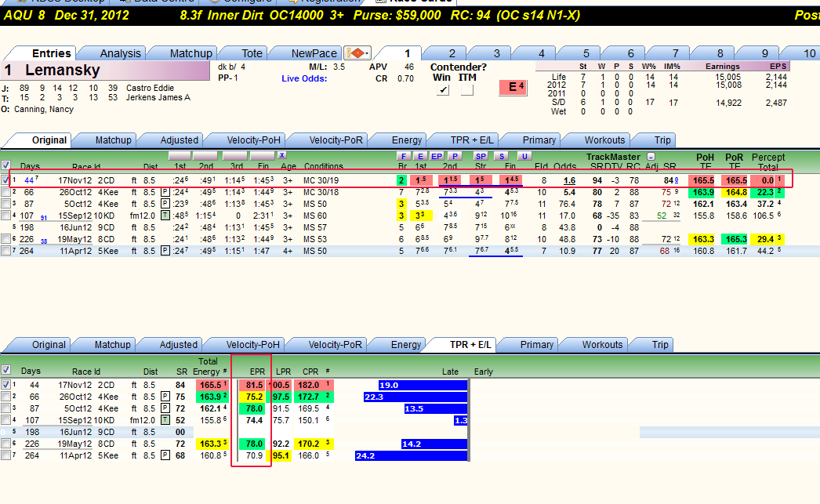Toggle the select-all checkbox in lower table header

click(5, 370)
